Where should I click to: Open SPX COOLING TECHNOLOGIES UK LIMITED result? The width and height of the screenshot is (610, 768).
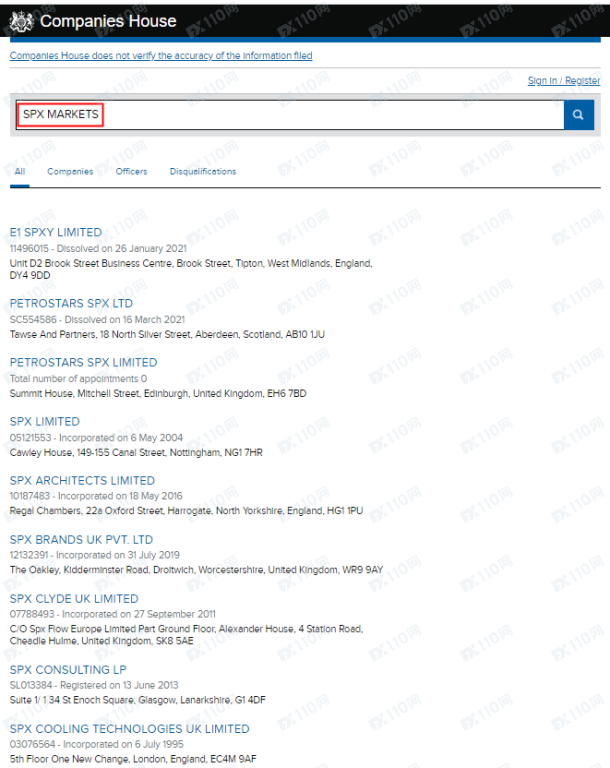pyautogui.click(x=129, y=729)
